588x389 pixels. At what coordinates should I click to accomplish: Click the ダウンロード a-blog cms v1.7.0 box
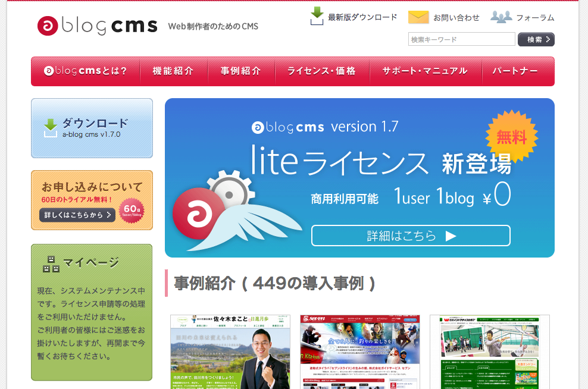[x=92, y=128]
